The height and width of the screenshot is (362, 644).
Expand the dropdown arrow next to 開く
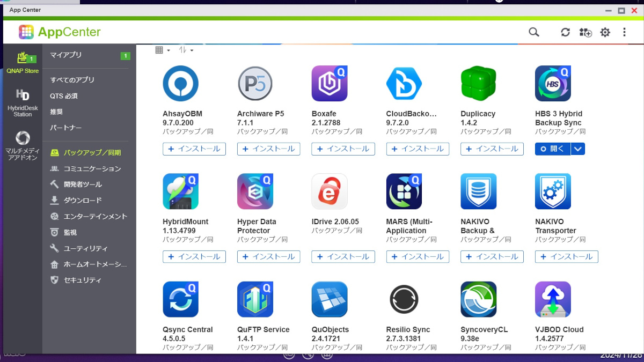point(577,149)
